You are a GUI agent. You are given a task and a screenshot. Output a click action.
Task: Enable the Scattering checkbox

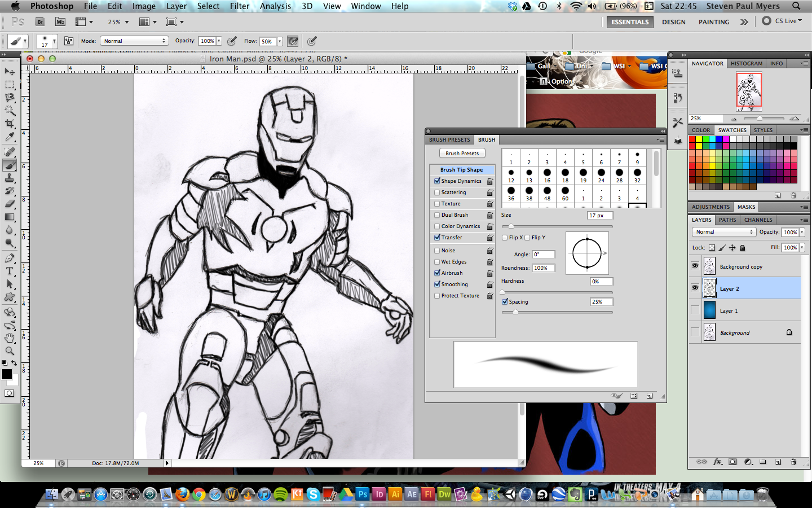point(437,192)
